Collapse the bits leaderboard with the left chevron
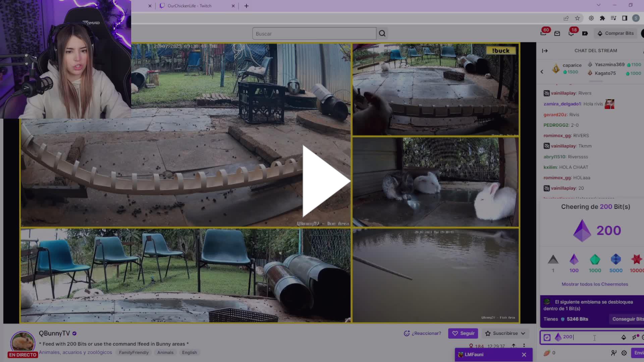644x362 pixels. [542, 71]
